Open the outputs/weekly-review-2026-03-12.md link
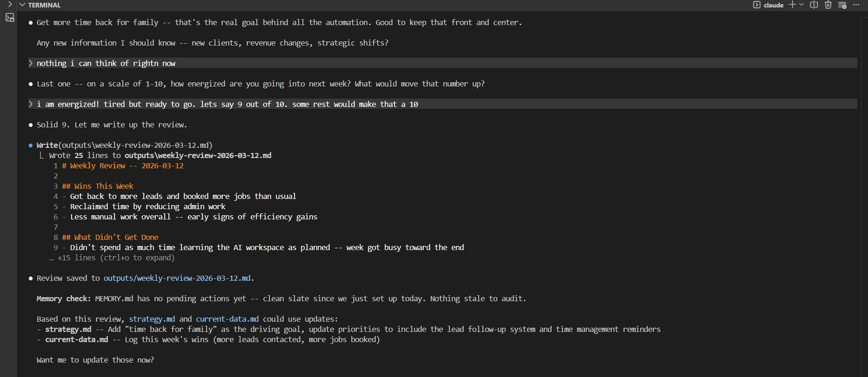The height and width of the screenshot is (377, 868). point(179,278)
